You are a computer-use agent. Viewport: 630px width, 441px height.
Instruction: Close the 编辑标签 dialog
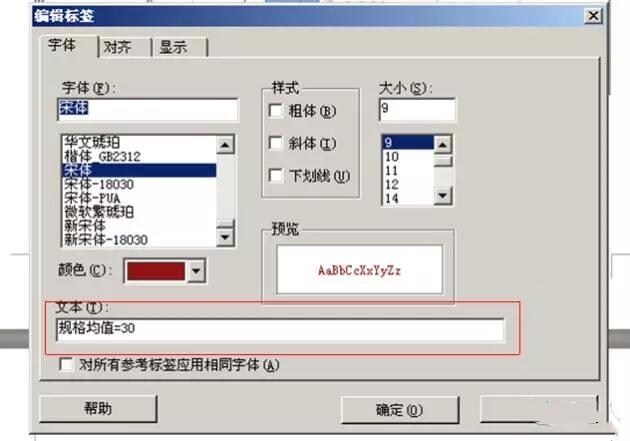tap(593, 16)
